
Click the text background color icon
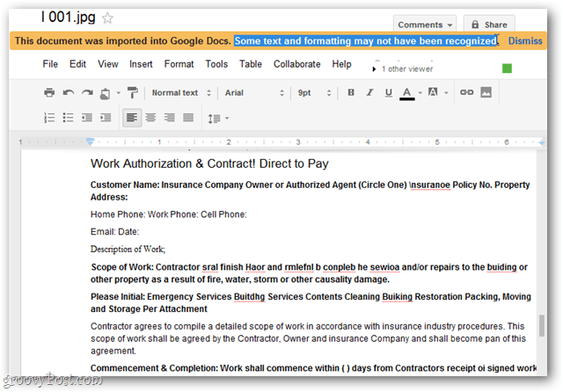click(x=433, y=92)
